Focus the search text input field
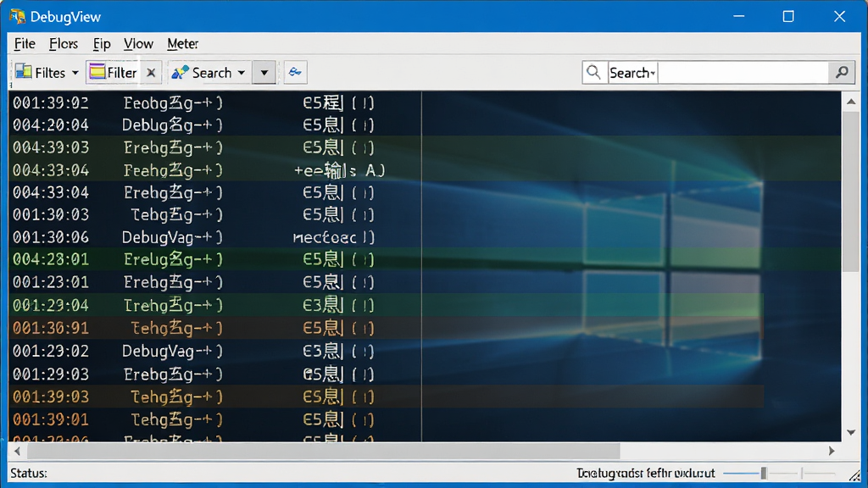The image size is (868, 488). [743, 73]
